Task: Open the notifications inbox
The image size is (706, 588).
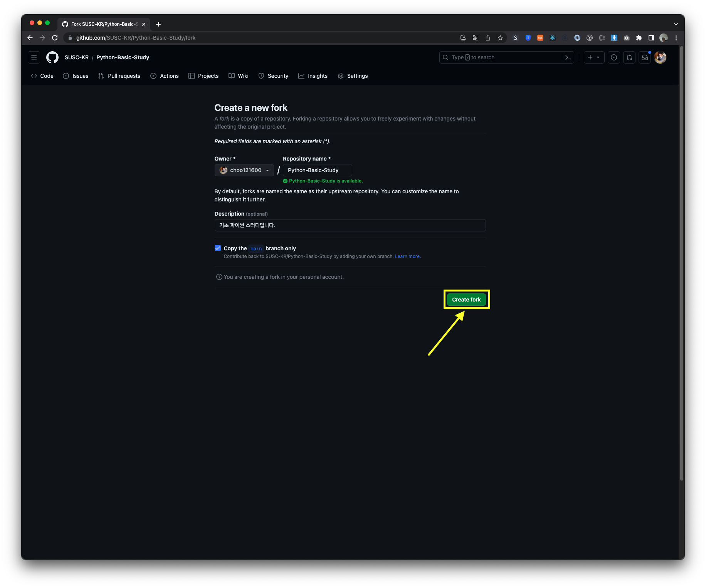Action: tap(645, 57)
